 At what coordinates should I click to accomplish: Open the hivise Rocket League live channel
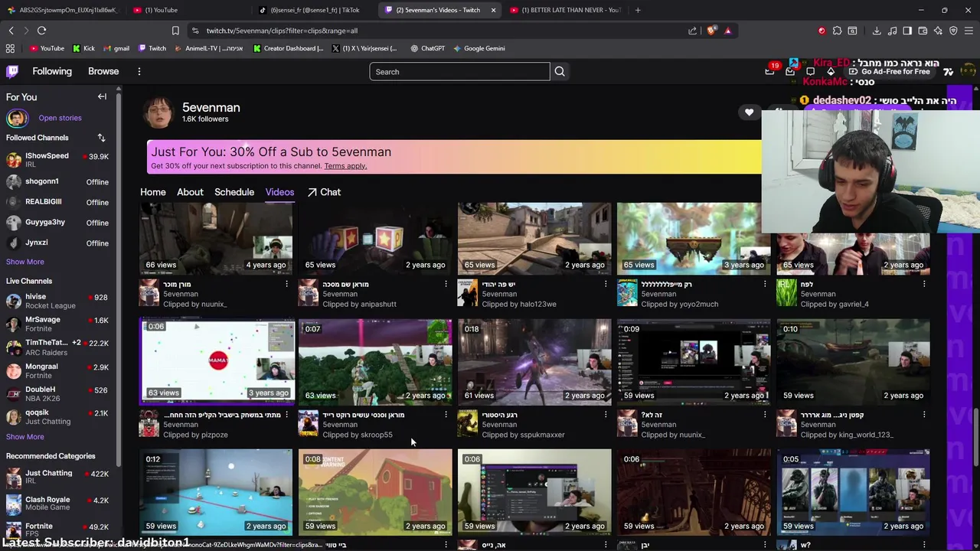[57, 301]
